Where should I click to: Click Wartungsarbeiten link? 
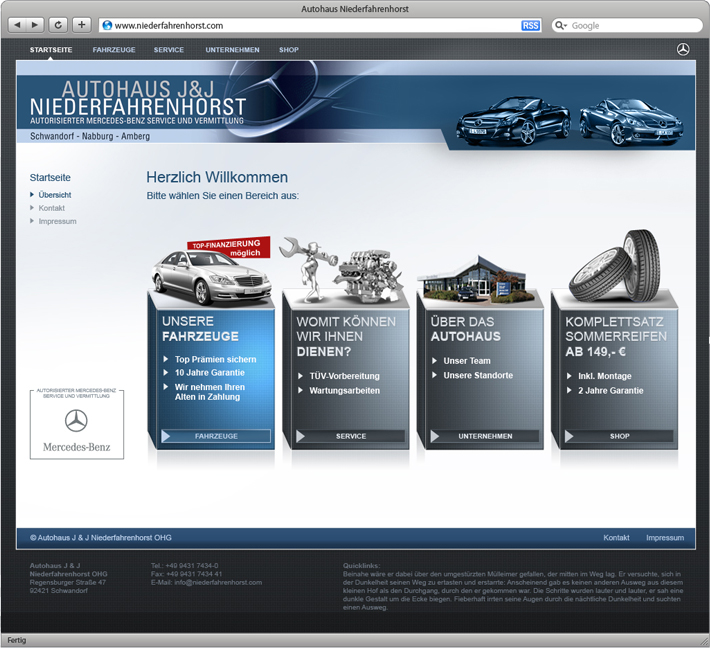[344, 390]
